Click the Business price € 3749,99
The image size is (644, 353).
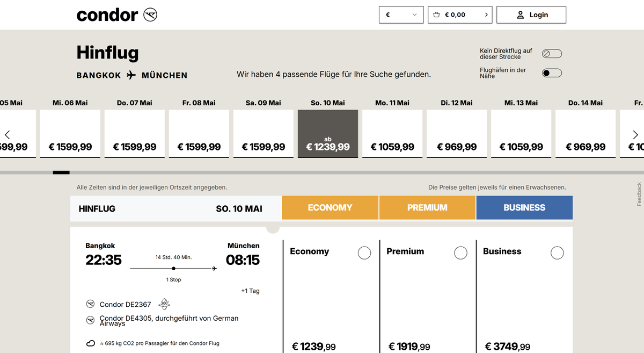[508, 347]
